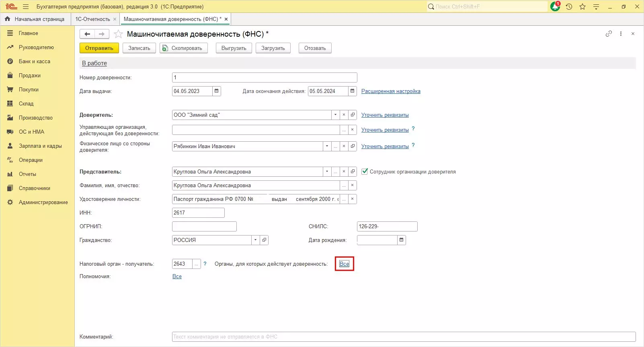
Task: Click the Выгрузить button
Action: (234, 48)
